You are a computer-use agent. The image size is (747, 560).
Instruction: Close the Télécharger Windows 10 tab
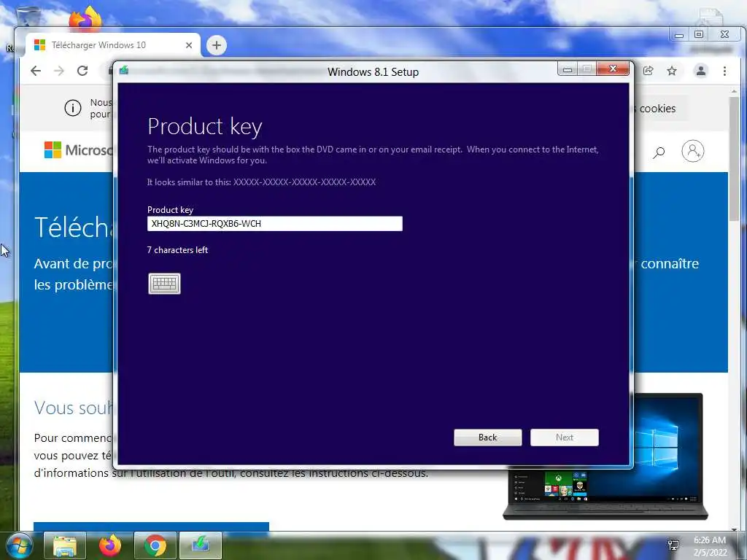pos(189,45)
